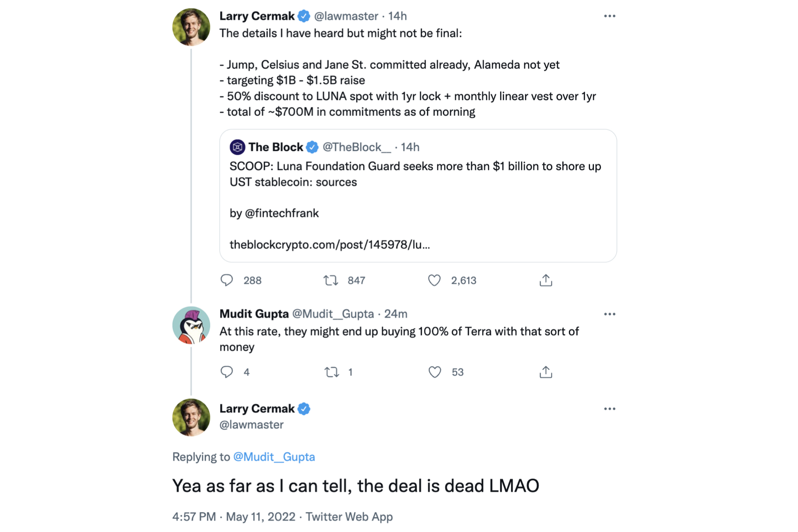
Task: Open more options on bottom Larry Cermak reply
Action: [x=610, y=409]
